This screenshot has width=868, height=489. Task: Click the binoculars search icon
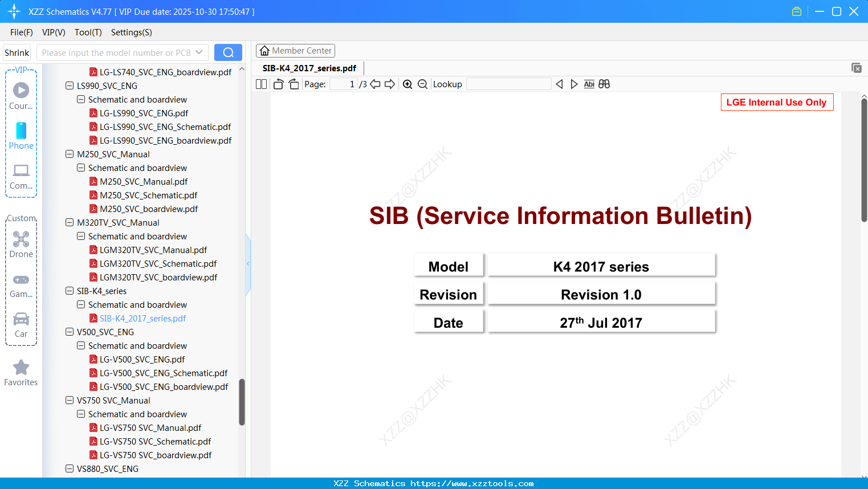tap(604, 84)
